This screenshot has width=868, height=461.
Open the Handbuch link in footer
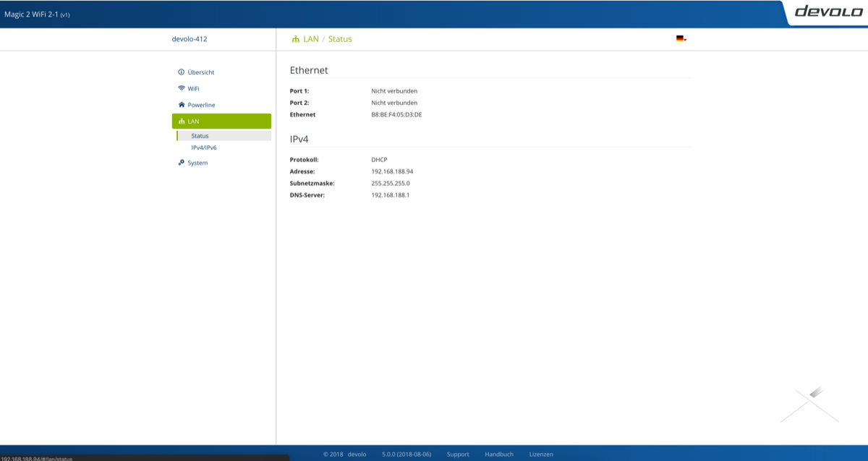pos(499,454)
